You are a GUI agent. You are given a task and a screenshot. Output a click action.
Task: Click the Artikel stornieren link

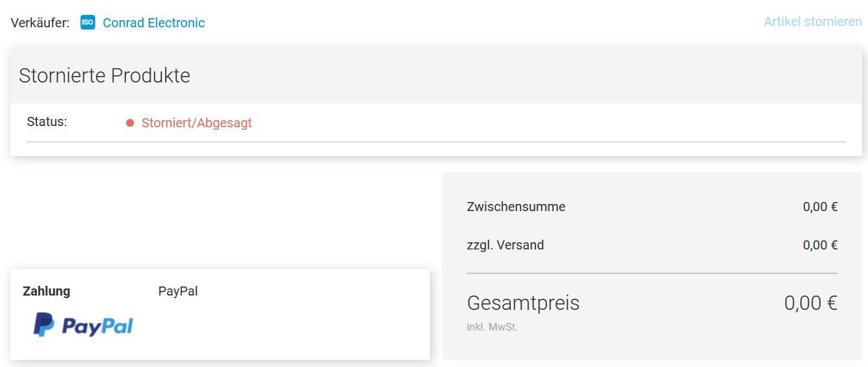813,21
